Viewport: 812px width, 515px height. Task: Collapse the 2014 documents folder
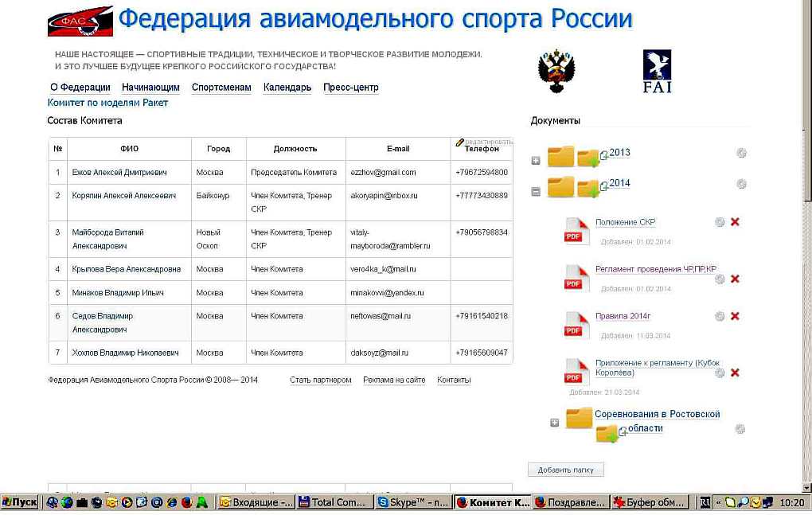pos(536,191)
